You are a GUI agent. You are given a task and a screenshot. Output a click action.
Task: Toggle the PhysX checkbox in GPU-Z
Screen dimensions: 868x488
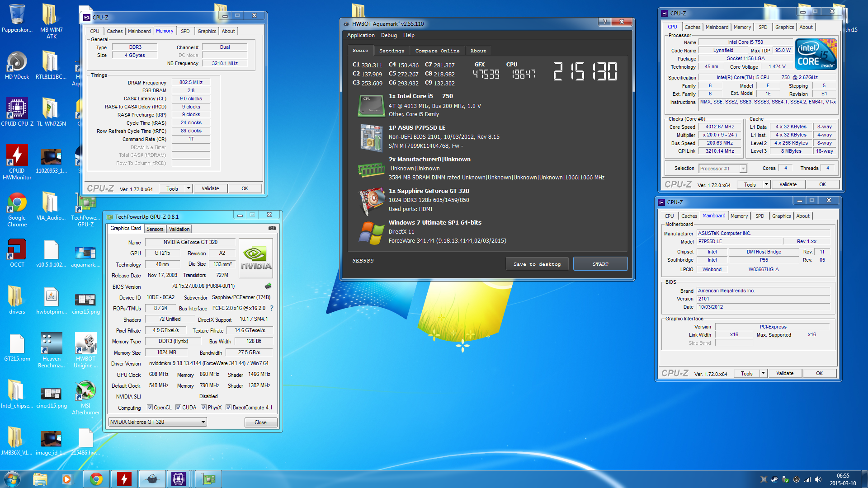(204, 408)
